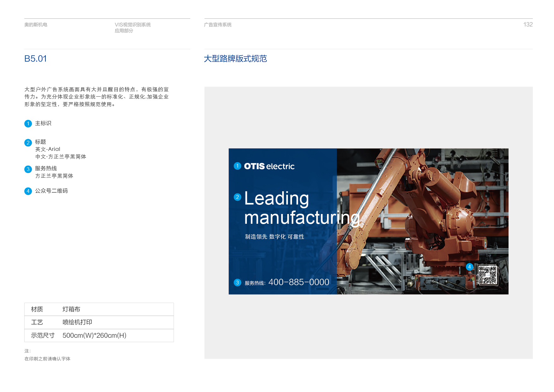
Task: Click the number 3 marker beside the hotline number
Action: [237, 282]
